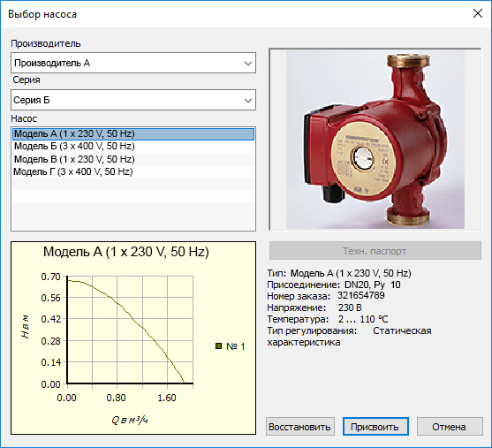Viewport: 492px width, 448px height.
Task: Click the № 1 legend color marker
Action: click(x=219, y=346)
